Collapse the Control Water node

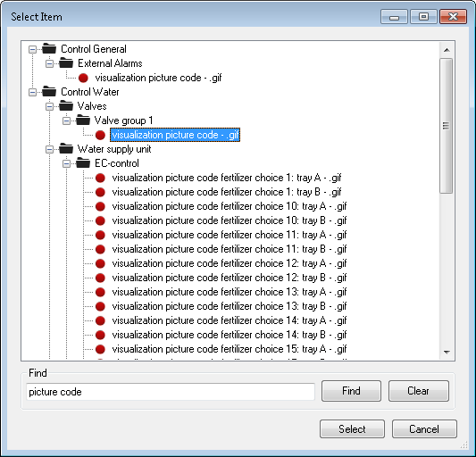click(x=32, y=92)
